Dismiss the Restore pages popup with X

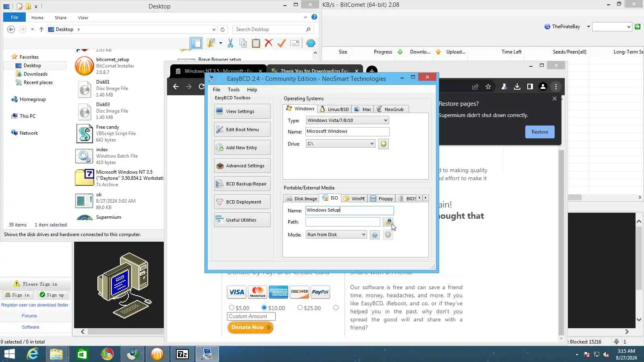[555, 99]
